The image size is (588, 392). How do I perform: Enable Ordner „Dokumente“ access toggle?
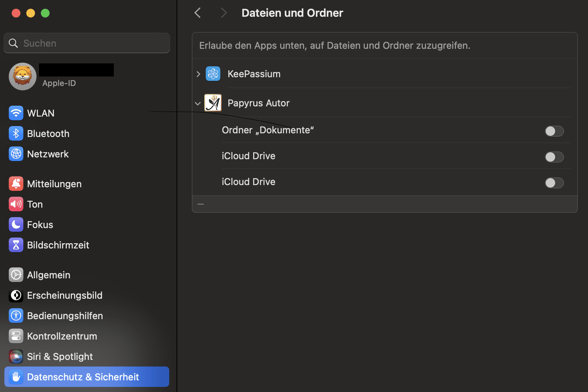pos(554,131)
